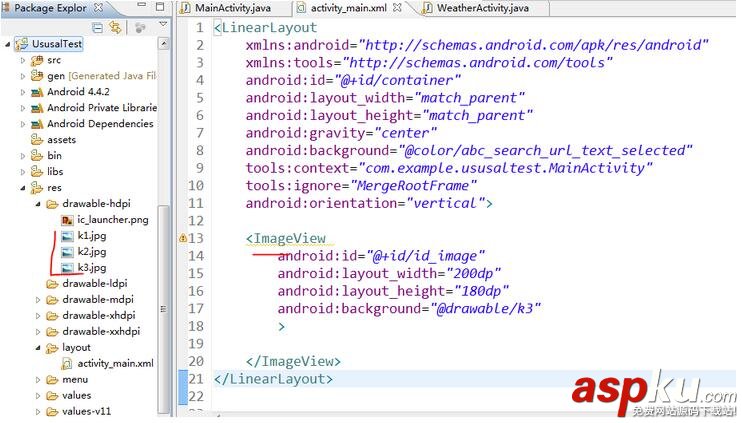Click the gen folder icon
This screenshot has width=742, height=423.
point(37,76)
